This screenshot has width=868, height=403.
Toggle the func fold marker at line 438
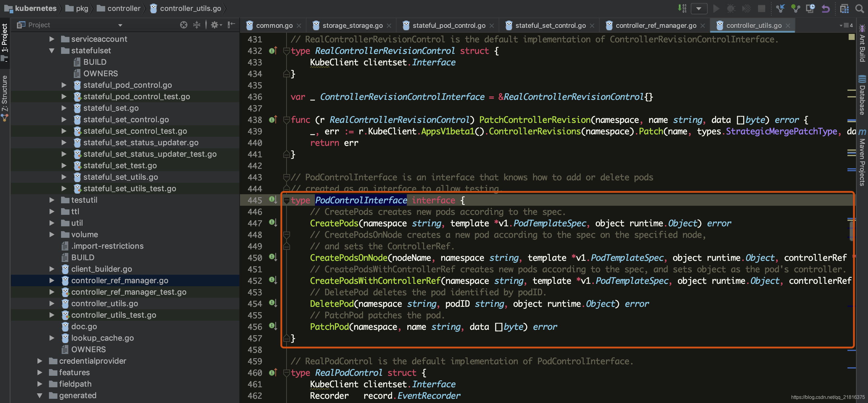[x=287, y=120]
